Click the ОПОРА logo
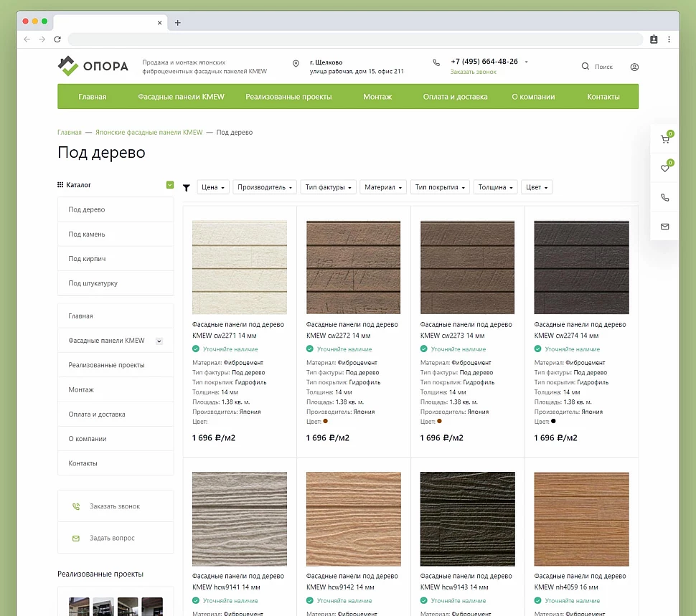 [93, 67]
